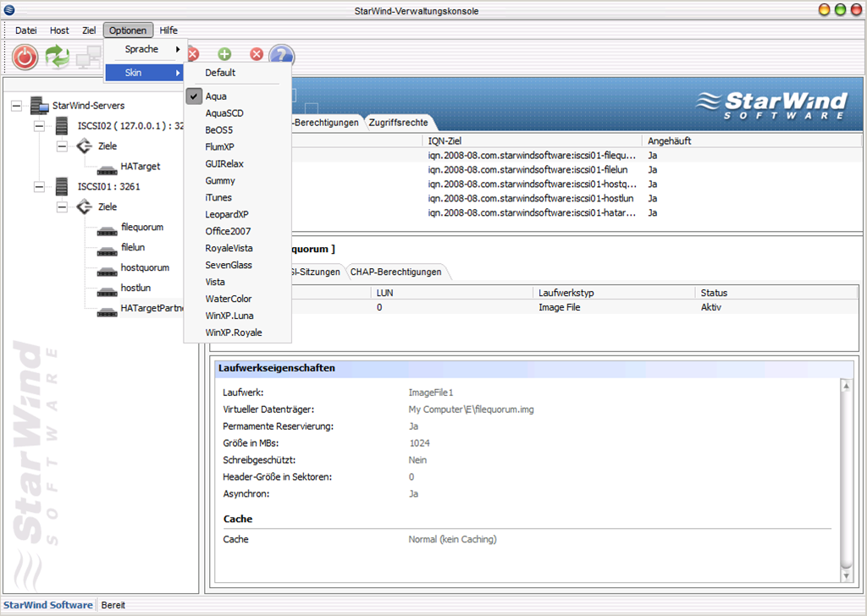Close the Optionen menu
The height and width of the screenshot is (616, 867).
point(128,30)
